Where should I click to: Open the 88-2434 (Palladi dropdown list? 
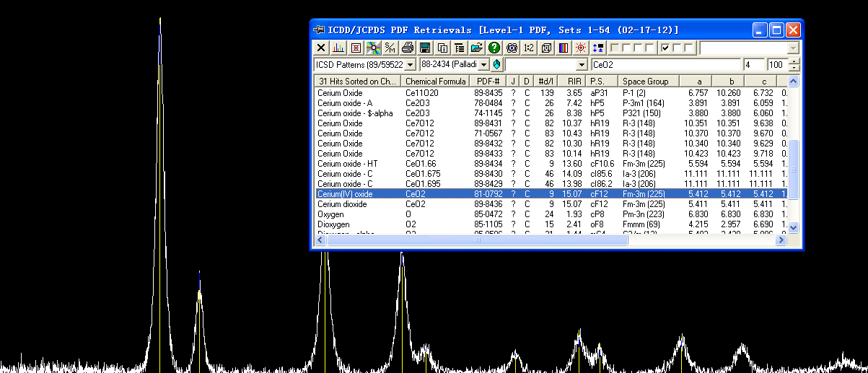tap(483, 65)
